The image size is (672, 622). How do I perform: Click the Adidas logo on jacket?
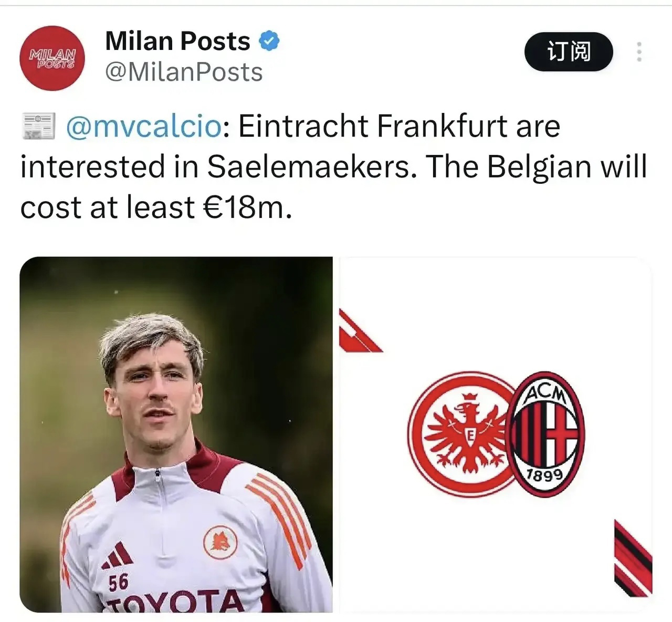118,556
